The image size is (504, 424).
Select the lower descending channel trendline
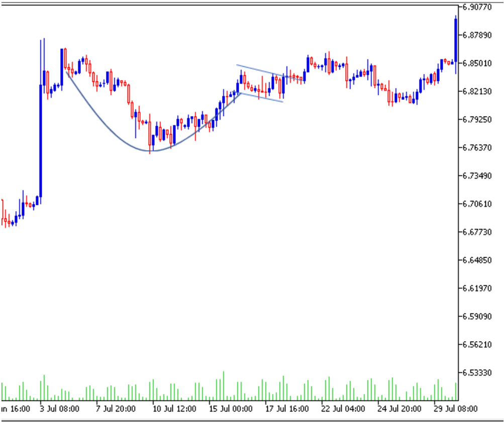pyautogui.click(x=262, y=97)
